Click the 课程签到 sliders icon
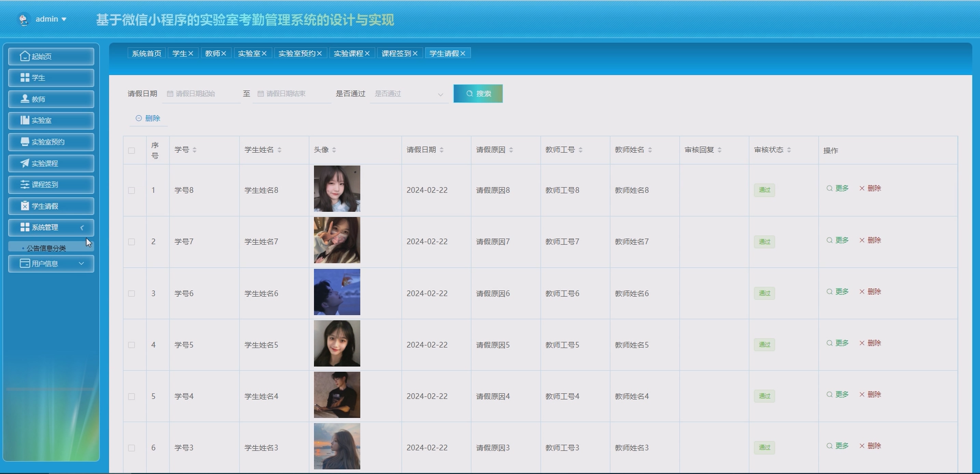This screenshot has width=980, height=474. [x=25, y=184]
